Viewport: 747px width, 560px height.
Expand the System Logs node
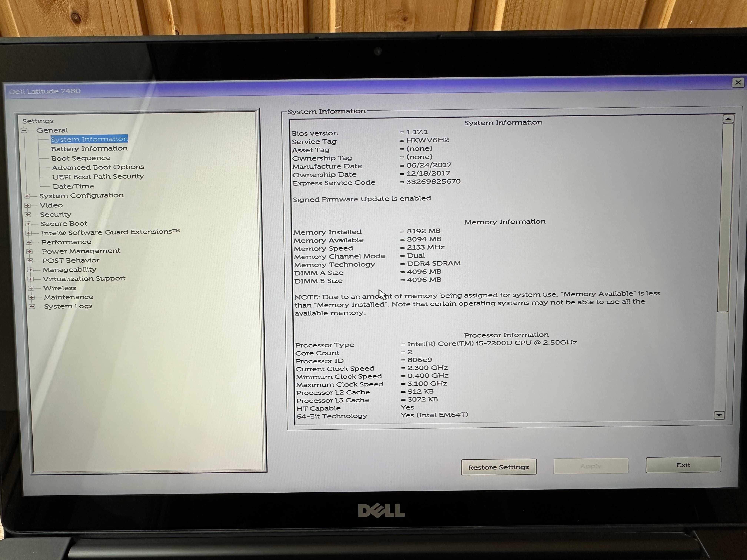tap(32, 306)
